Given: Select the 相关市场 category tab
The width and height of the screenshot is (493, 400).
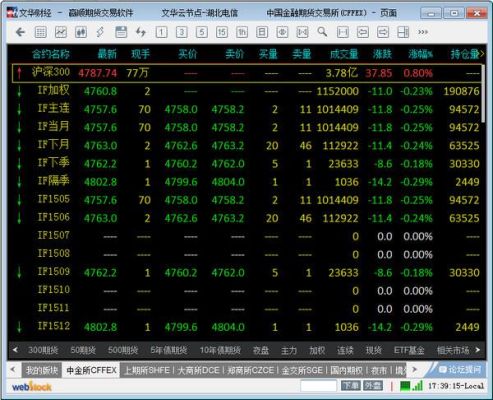Looking at the screenshot, I should pyautogui.click(x=453, y=350).
